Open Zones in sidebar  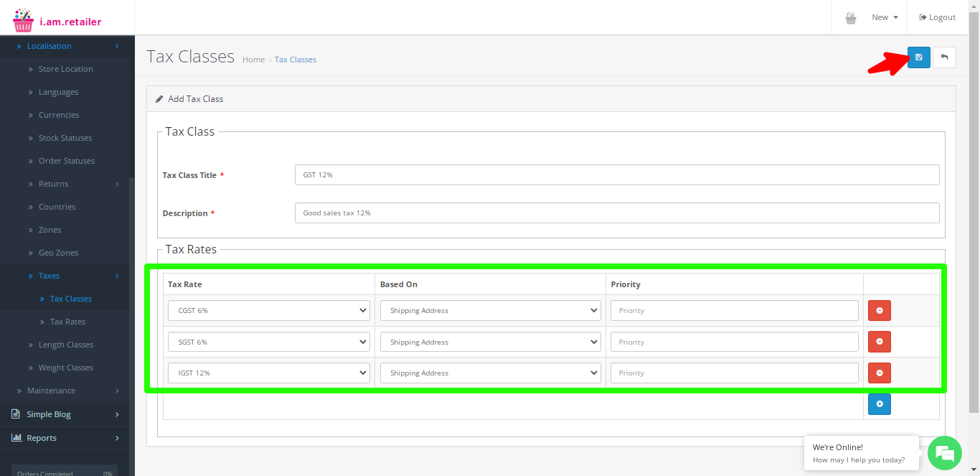tap(50, 230)
